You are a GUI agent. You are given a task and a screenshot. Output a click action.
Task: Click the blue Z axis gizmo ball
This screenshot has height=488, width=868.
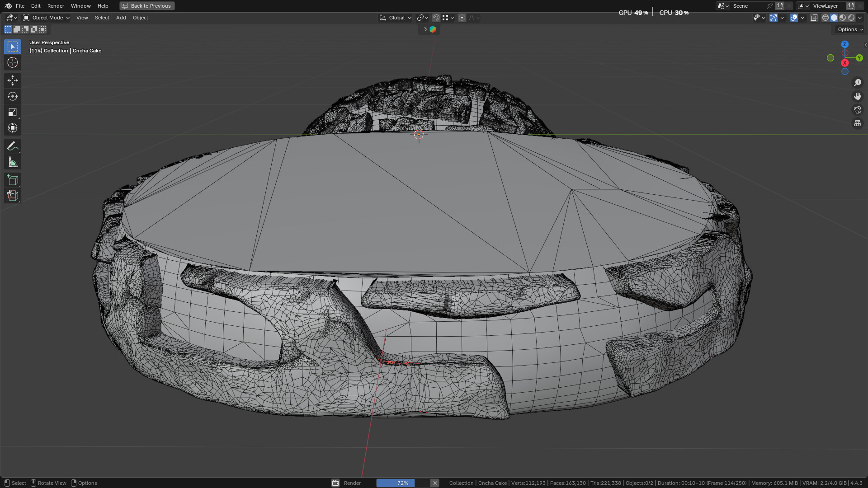click(x=845, y=44)
